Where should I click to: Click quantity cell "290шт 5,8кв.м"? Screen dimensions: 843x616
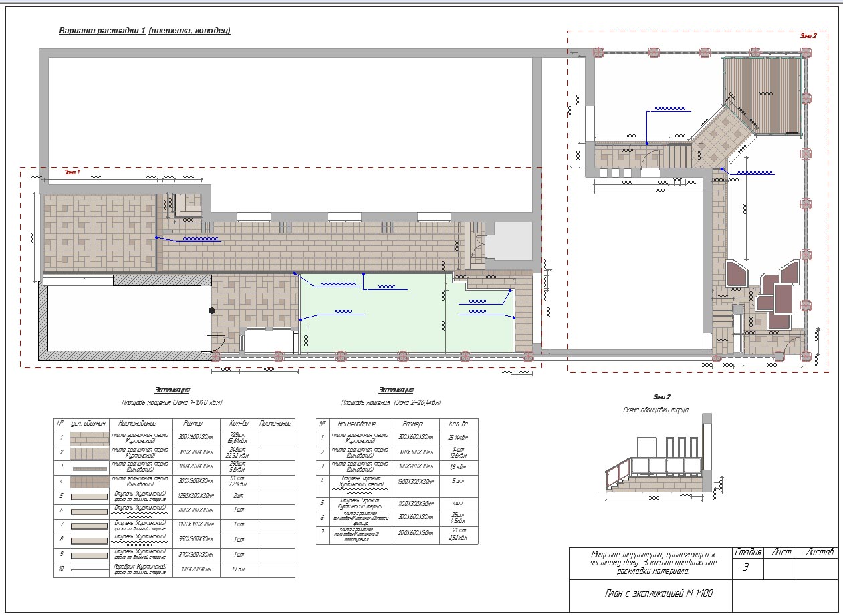pyautogui.click(x=239, y=468)
